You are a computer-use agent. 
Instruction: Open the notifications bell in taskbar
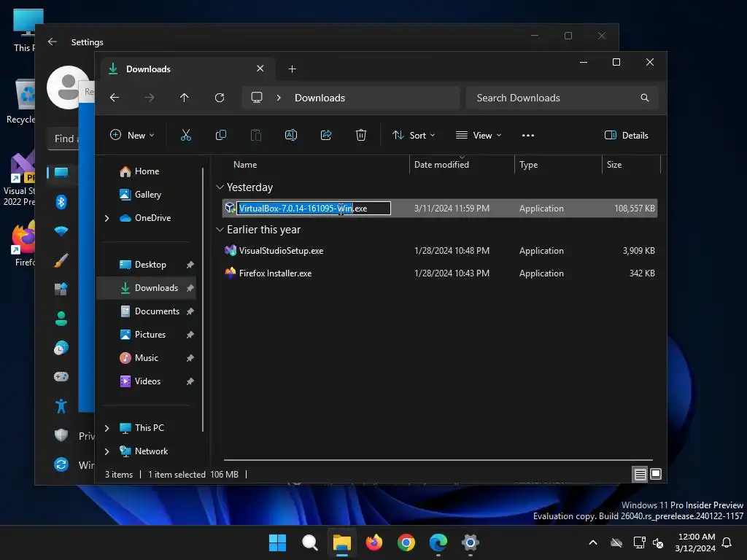(x=727, y=542)
